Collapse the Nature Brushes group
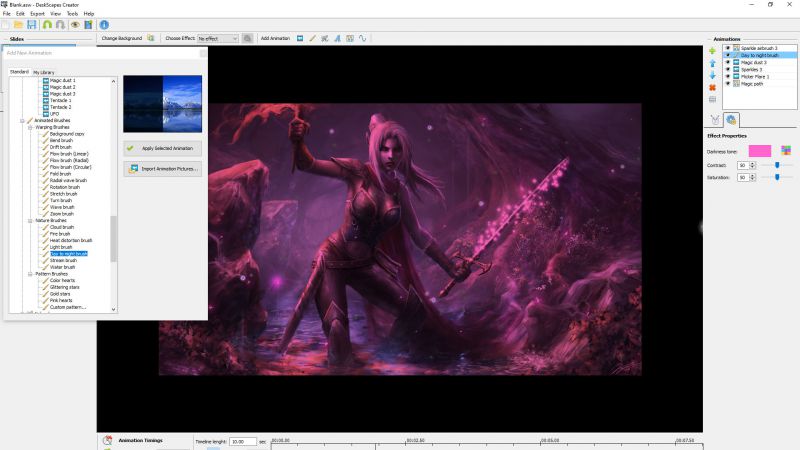 pos(30,221)
